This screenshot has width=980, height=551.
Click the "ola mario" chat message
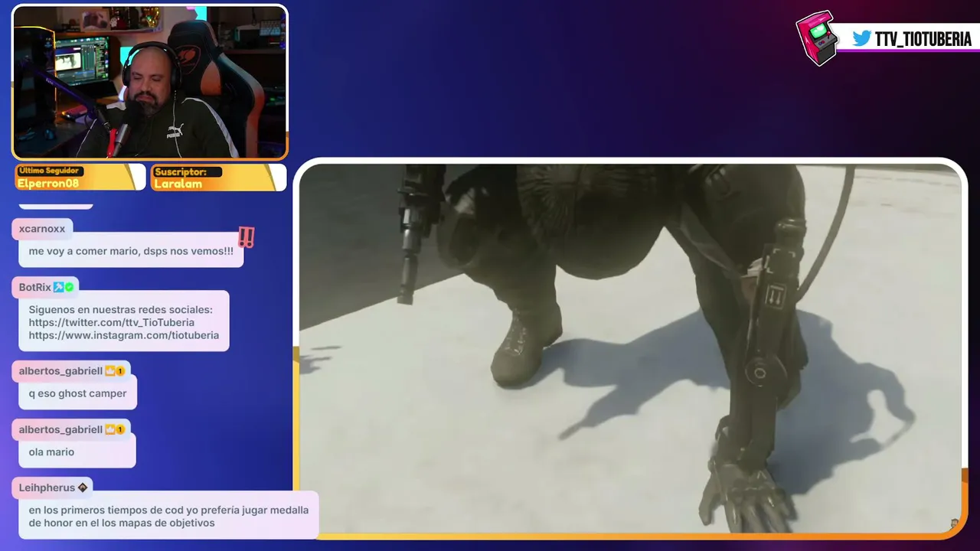[x=77, y=452]
